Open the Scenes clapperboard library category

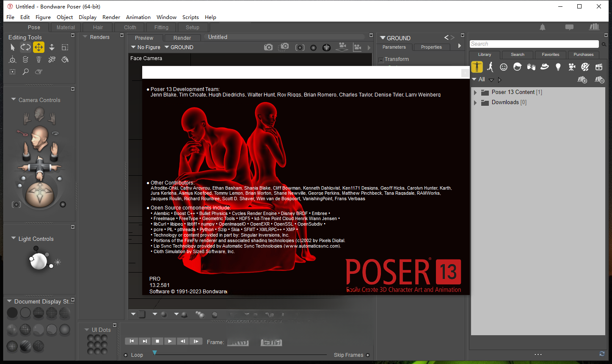pos(599,67)
